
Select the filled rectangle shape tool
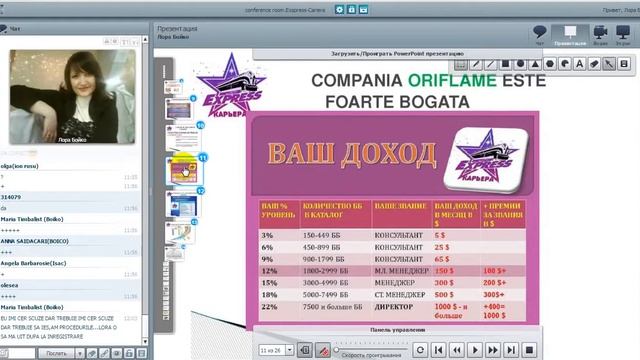505,64
